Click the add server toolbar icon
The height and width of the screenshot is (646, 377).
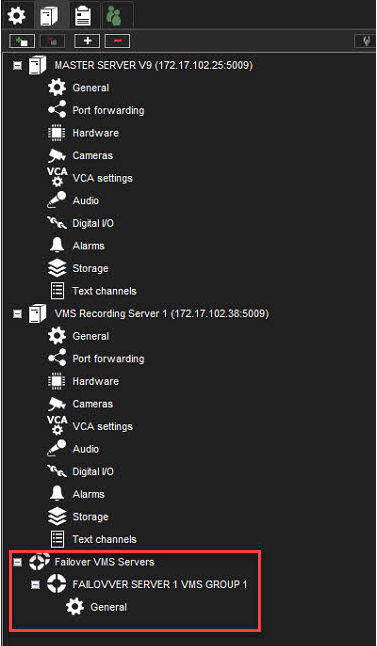pos(22,41)
